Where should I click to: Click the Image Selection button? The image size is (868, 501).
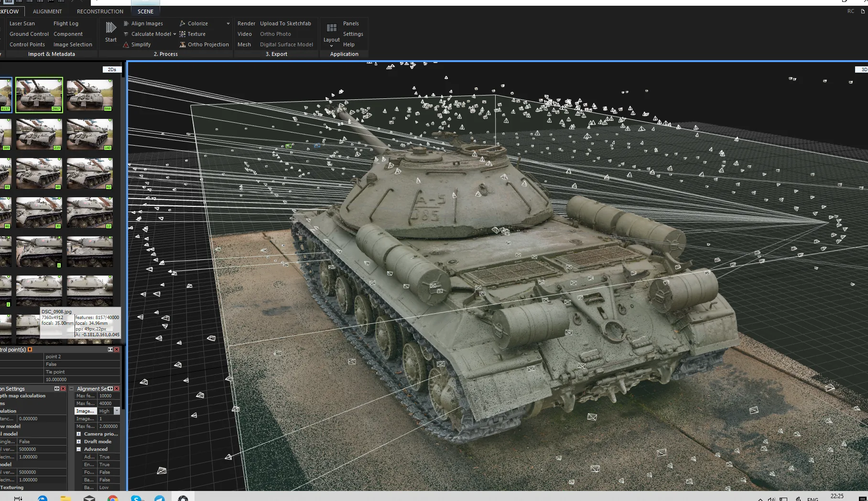(73, 44)
